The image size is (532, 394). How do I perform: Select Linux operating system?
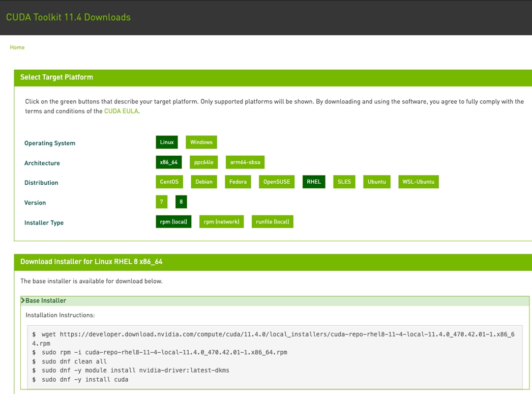click(167, 142)
